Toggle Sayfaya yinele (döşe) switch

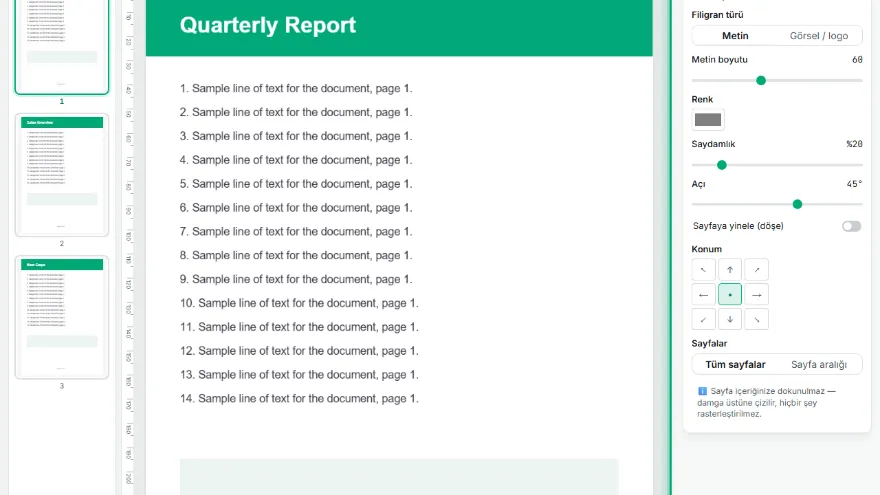(x=851, y=226)
